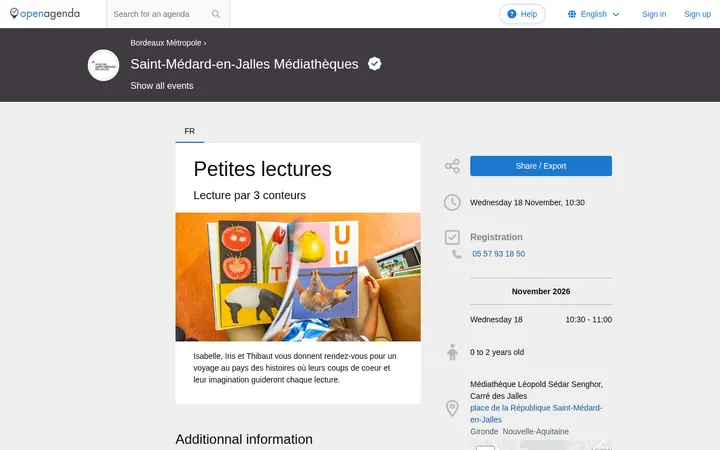The width and height of the screenshot is (720, 450).
Task: Click the Saint-Médard-en-Jalles round logo
Action: coord(103,65)
